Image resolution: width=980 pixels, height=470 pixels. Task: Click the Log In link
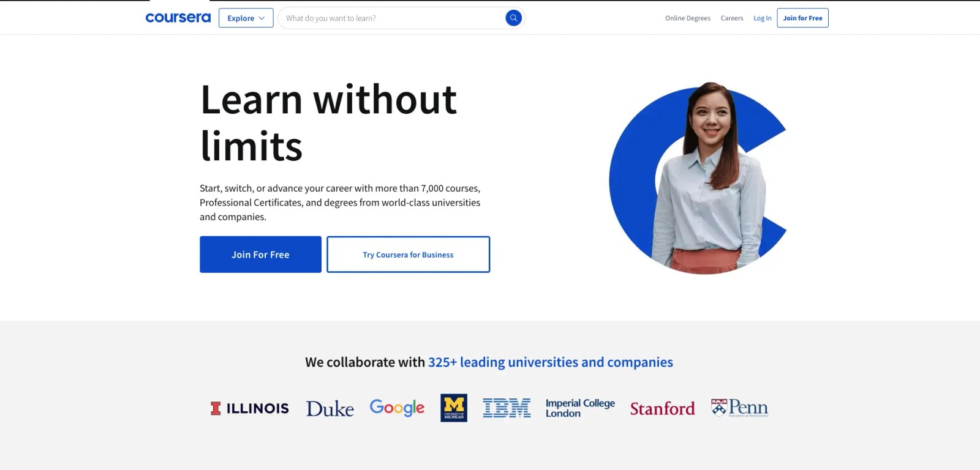[763, 18]
